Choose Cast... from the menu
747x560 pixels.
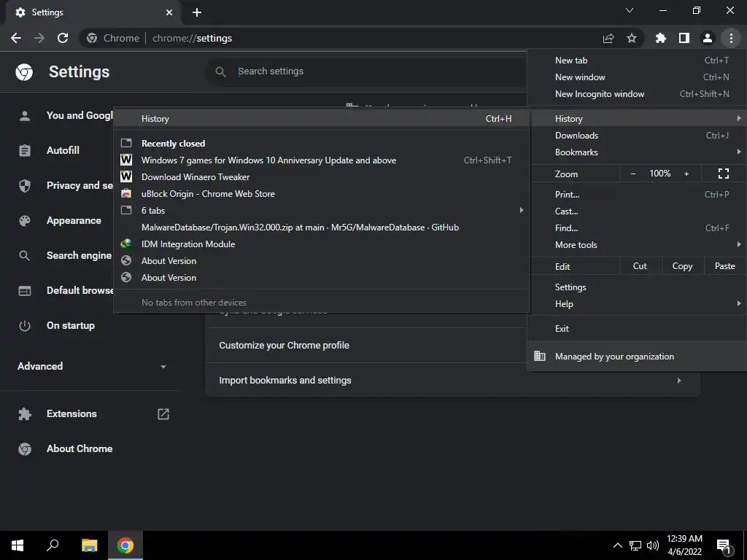(x=637, y=211)
